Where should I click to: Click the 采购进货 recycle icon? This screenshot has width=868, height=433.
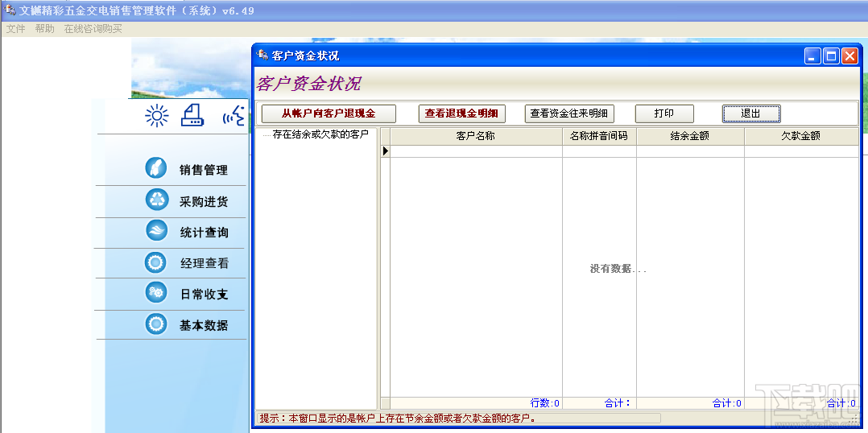156,200
